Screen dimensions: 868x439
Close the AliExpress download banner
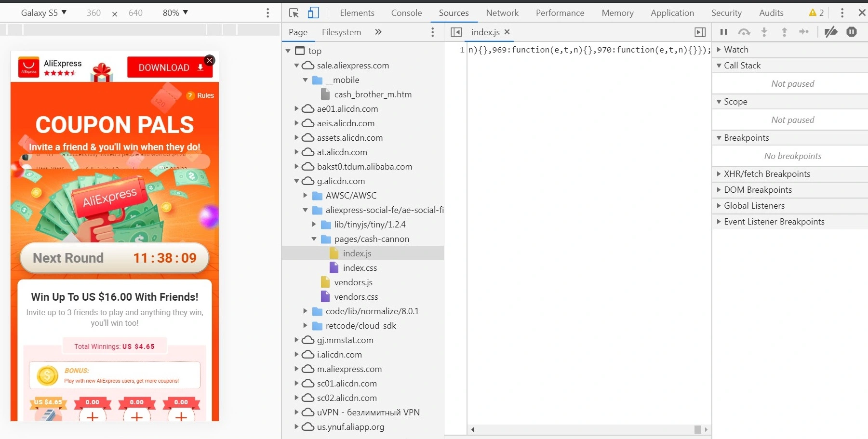209,60
